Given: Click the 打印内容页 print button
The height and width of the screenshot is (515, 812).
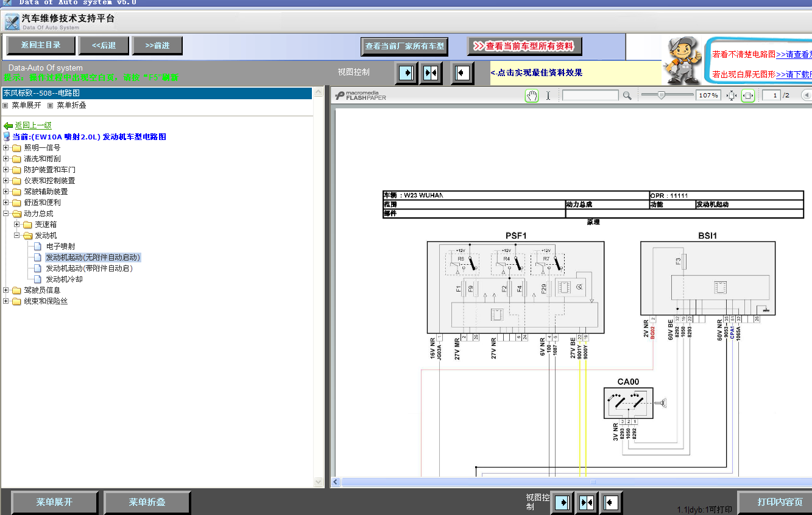Looking at the screenshot, I should (775, 502).
